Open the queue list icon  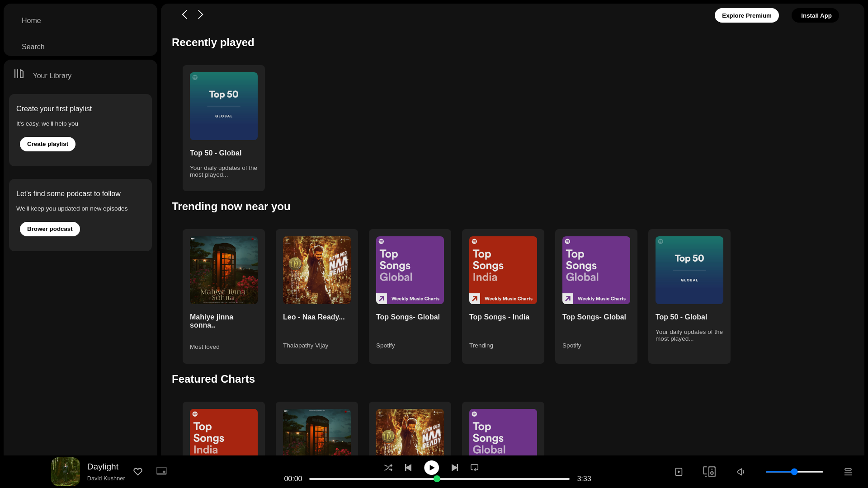(x=848, y=472)
